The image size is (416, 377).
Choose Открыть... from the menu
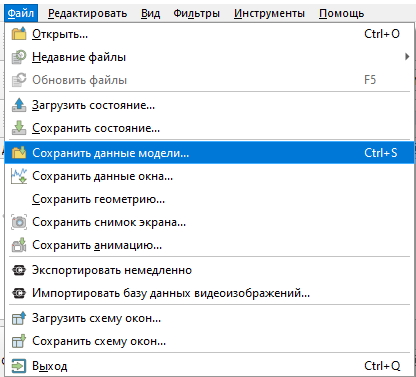(x=209, y=34)
